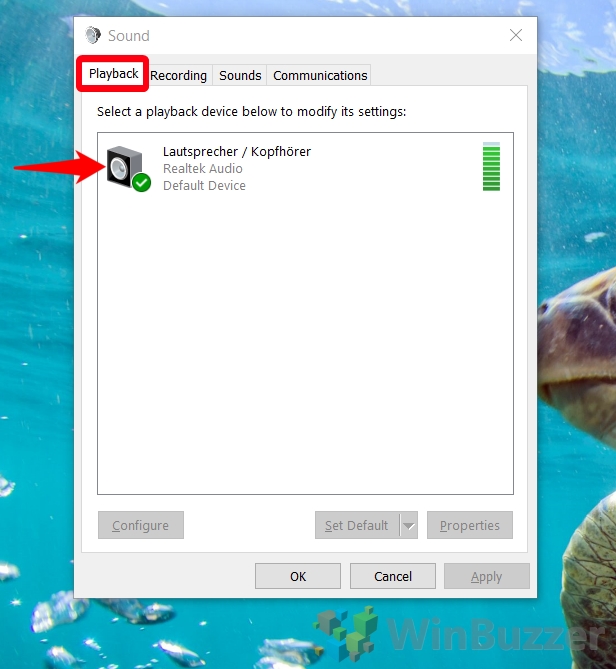Click the 'Realtek Audio' text
Viewport: 616px width, 669px height.
(203, 169)
